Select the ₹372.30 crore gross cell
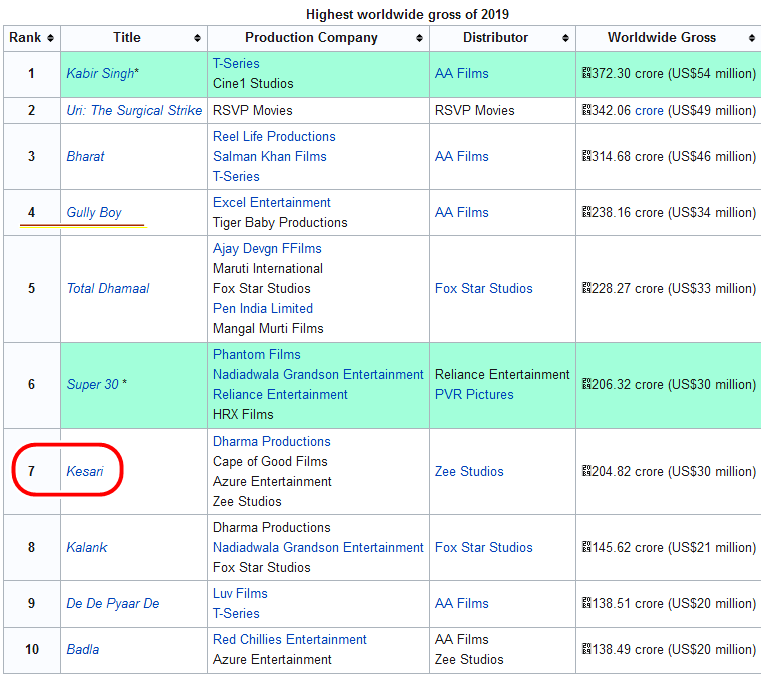Viewport: 761px width, 674px height. point(668,74)
